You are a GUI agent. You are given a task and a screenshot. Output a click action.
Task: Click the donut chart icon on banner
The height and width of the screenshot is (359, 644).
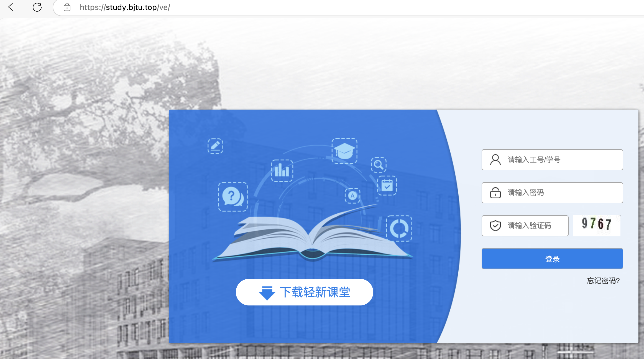pyautogui.click(x=399, y=228)
